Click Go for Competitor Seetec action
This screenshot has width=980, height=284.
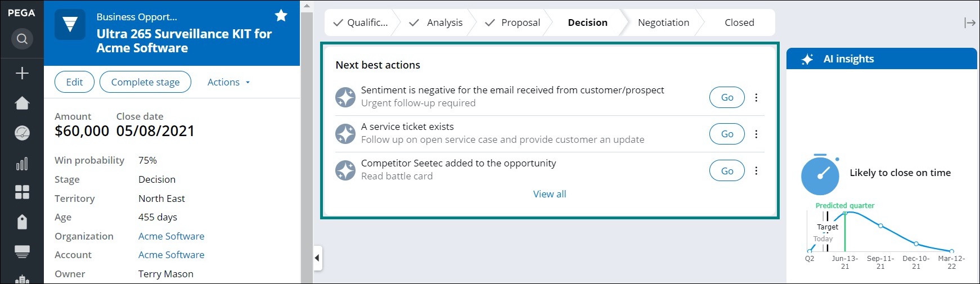(x=727, y=170)
